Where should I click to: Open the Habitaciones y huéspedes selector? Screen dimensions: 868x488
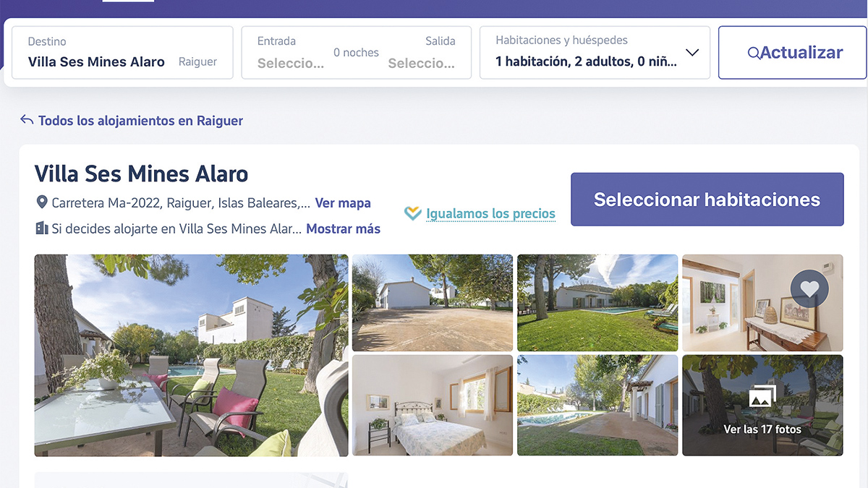click(595, 53)
